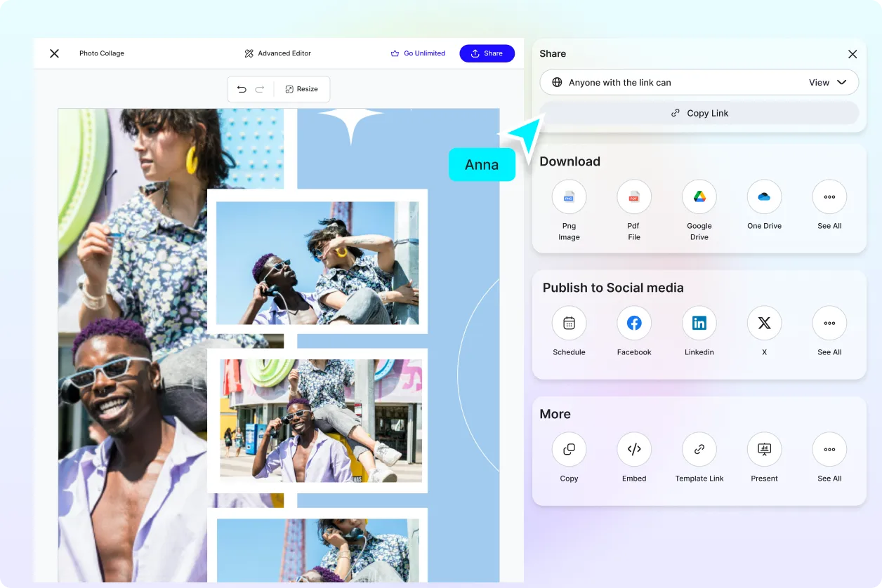Undo the last edit
This screenshot has width=882, height=588.
242,89
